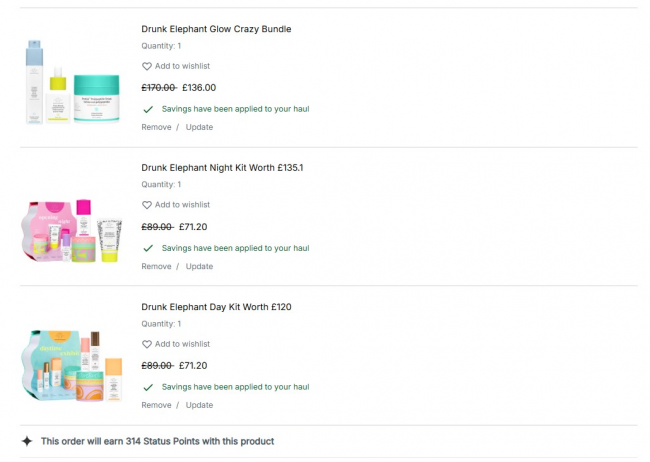Click heart icon for Glow Crazy Bundle
The image size is (650, 462).
pos(147,66)
